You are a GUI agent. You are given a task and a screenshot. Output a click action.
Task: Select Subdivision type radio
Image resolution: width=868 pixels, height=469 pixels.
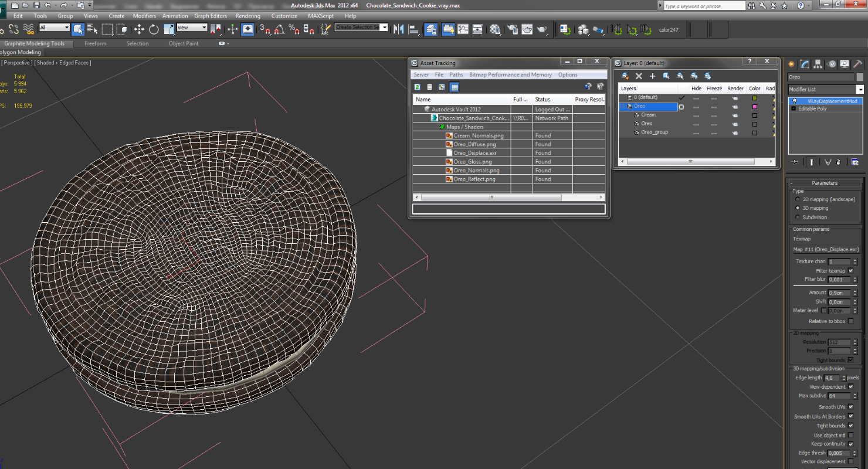798,217
